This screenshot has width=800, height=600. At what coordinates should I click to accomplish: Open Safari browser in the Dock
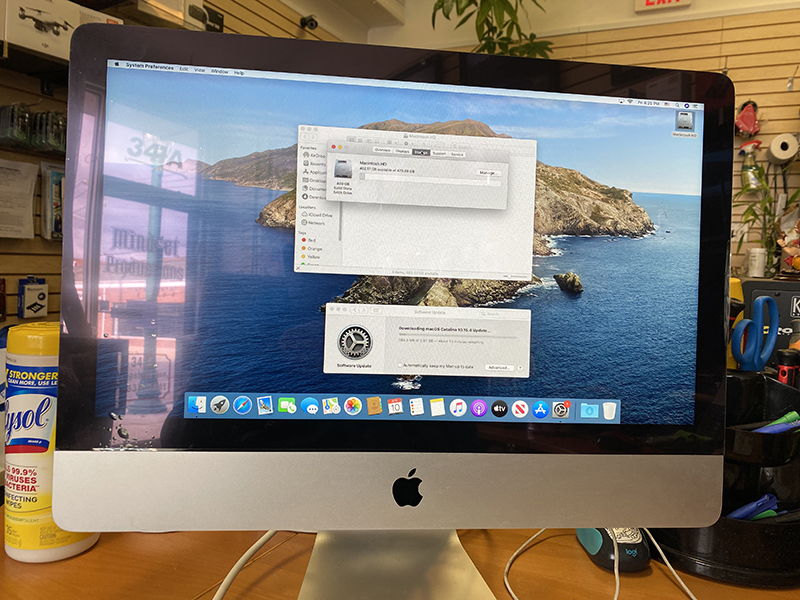(242, 406)
